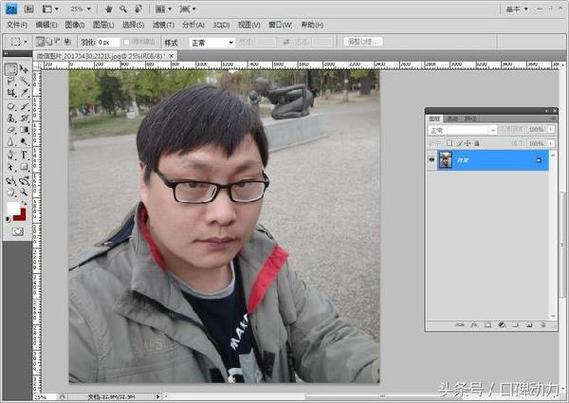This screenshot has height=403, width=569.
Task: Select the Path Selection tool
Action: [x=11, y=167]
